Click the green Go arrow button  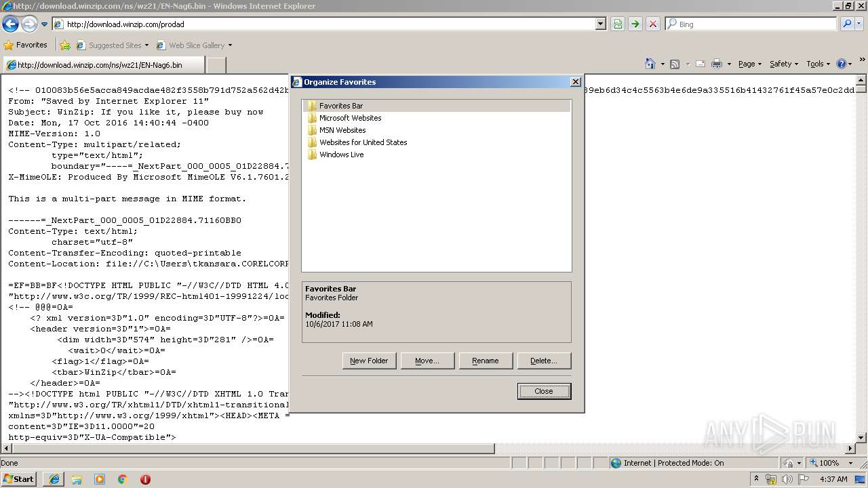point(635,24)
